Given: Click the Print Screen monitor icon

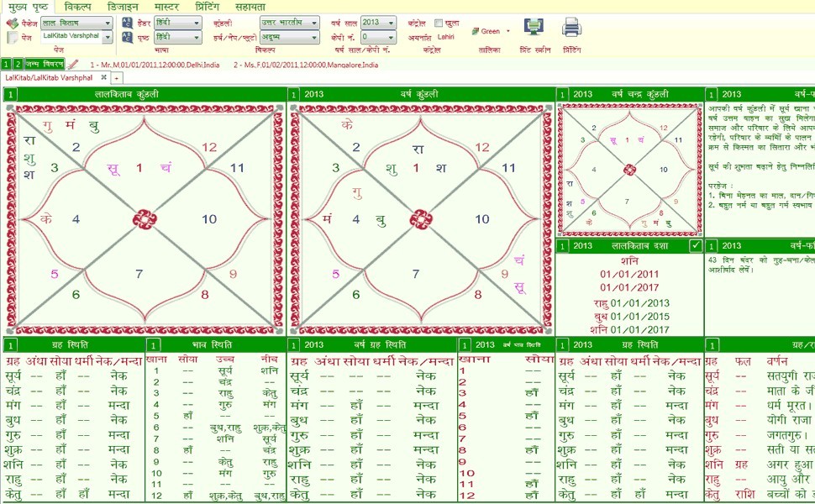Looking at the screenshot, I should click(x=534, y=28).
